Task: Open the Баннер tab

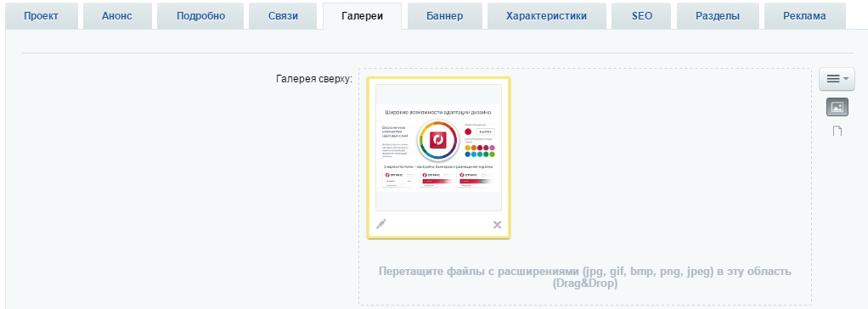Action: tap(444, 16)
